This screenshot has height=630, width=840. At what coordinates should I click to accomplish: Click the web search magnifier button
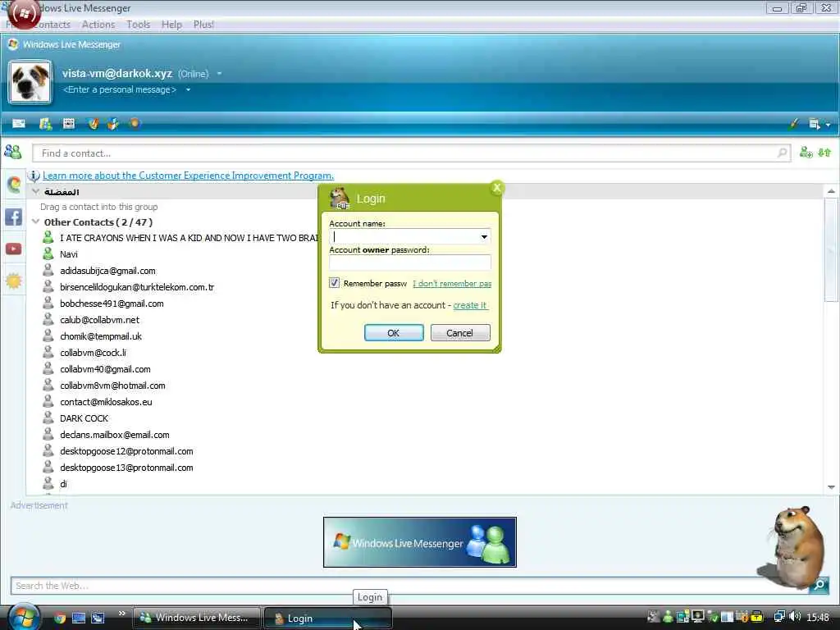click(x=819, y=585)
